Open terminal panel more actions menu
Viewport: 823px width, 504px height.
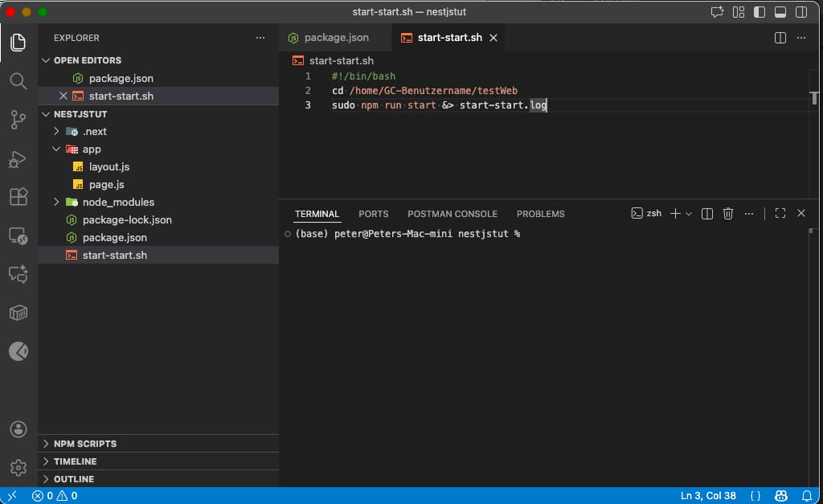pyautogui.click(x=749, y=214)
